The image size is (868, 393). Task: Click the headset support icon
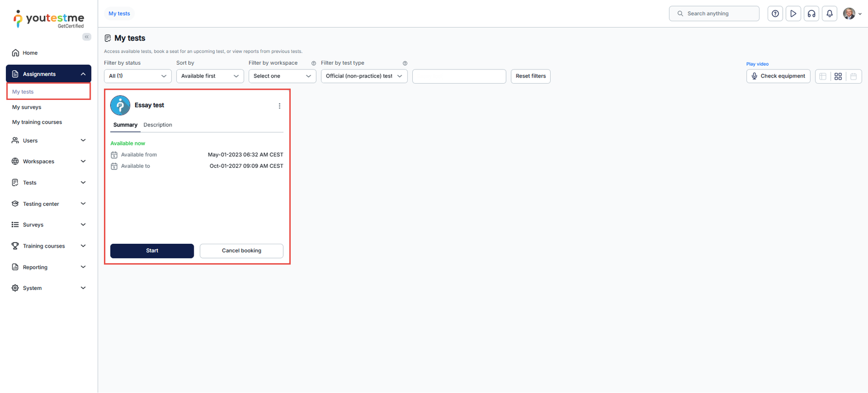812,14
